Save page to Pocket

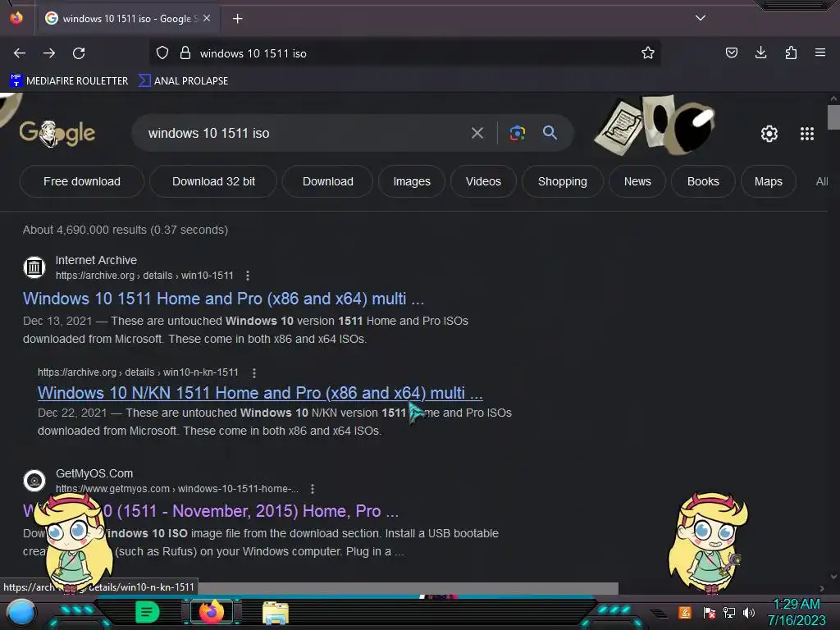(731, 52)
